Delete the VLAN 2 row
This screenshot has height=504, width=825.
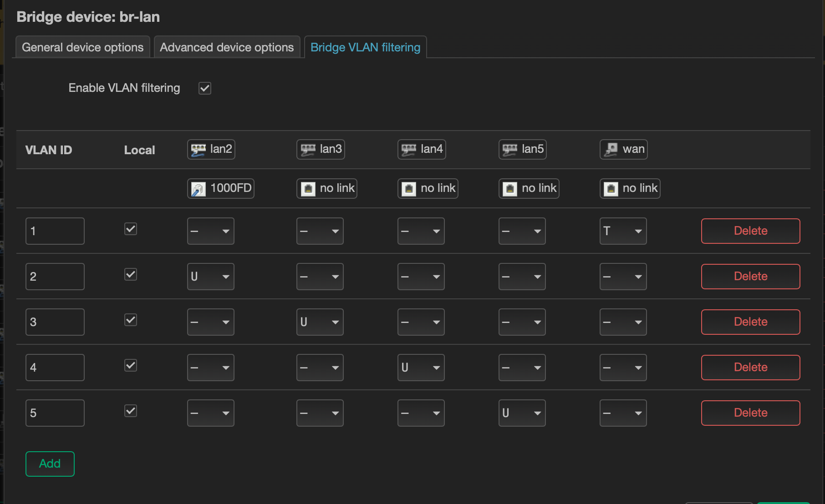tap(750, 277)
